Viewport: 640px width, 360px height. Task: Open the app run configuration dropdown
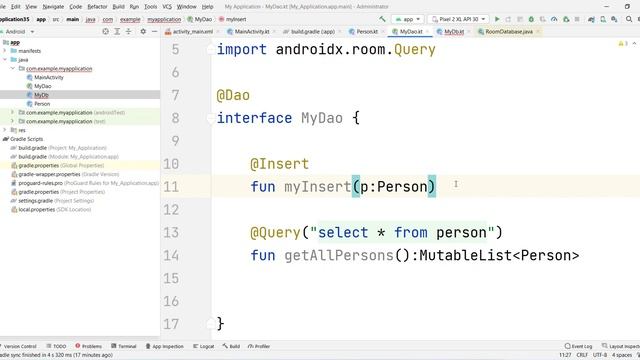[408, 19]
